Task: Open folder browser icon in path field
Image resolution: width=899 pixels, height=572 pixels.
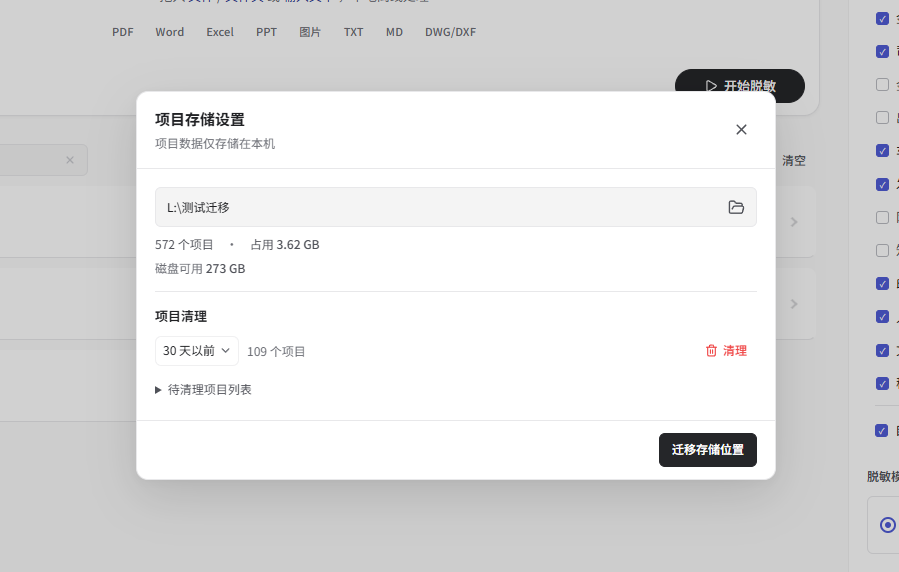Action: 736,207
